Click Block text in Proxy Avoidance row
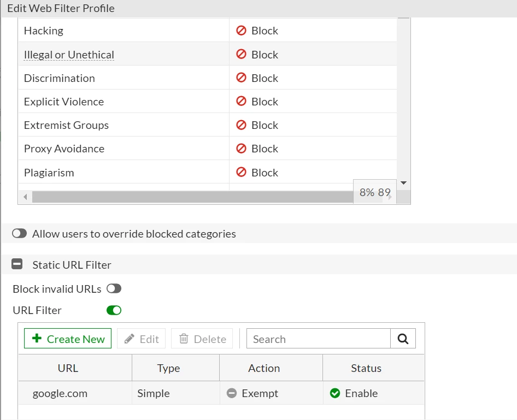This screenshot has width=517, height=420. pos(265,149)
